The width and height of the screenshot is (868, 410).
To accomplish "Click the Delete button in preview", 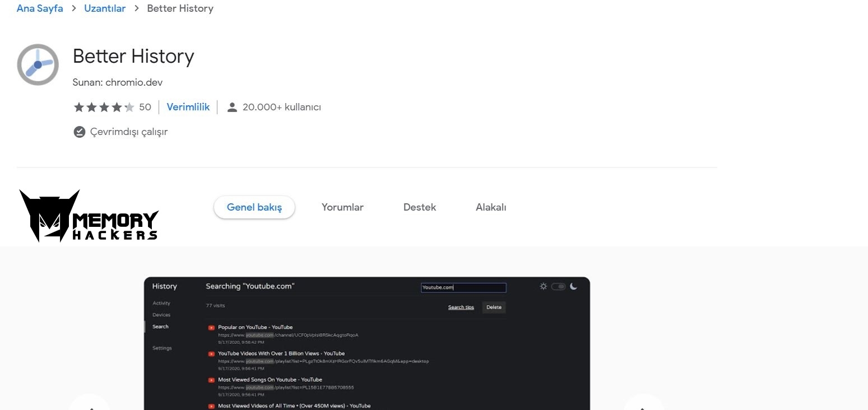I will pyautogui.click(x=494, y=307).
